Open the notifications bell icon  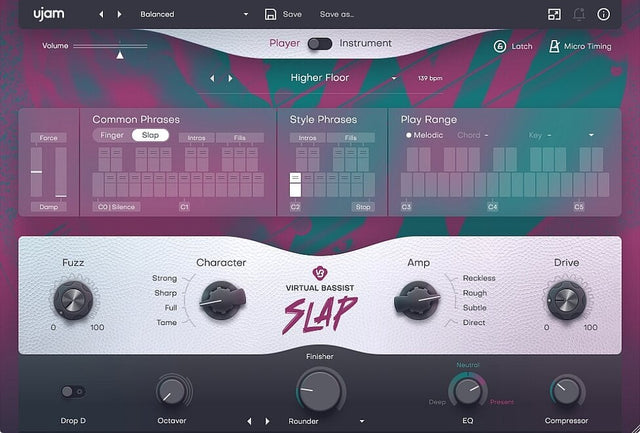[579, 15]
